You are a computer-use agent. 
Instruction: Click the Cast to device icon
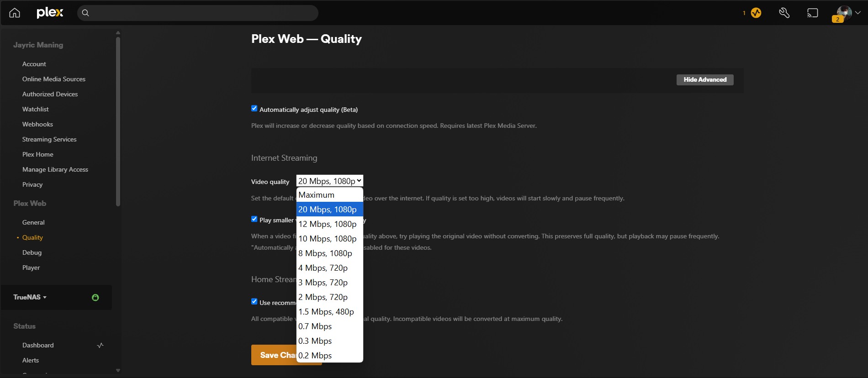pyautogui.click(x=813, y=13)
